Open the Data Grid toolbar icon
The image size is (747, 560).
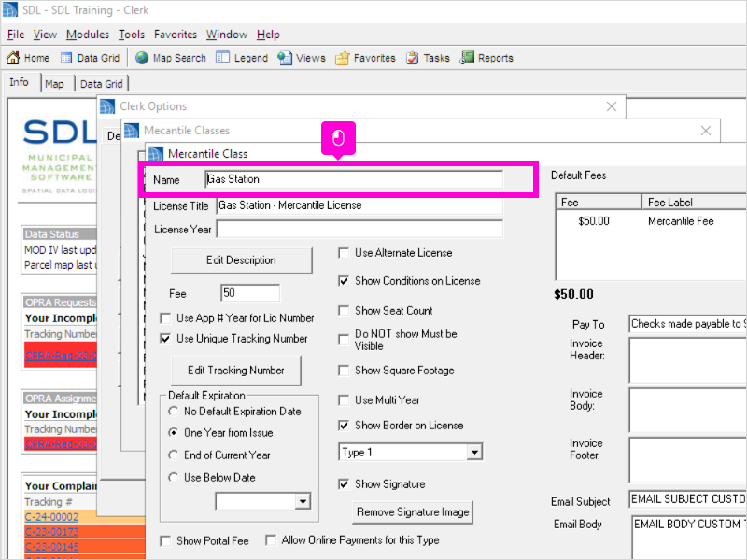click(66, 58)
